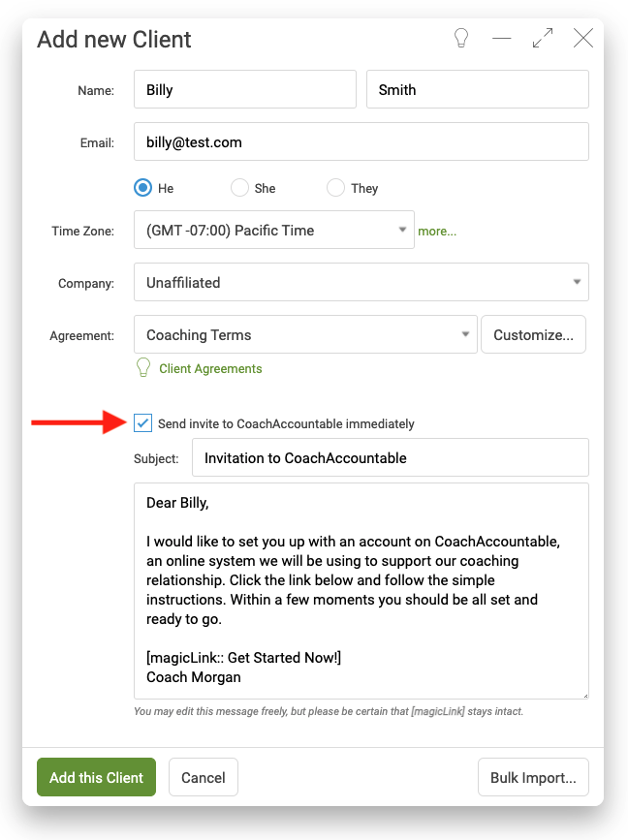Open the Time Zone dropdown
The image size is (628, 840).
[x=274, y=230]
